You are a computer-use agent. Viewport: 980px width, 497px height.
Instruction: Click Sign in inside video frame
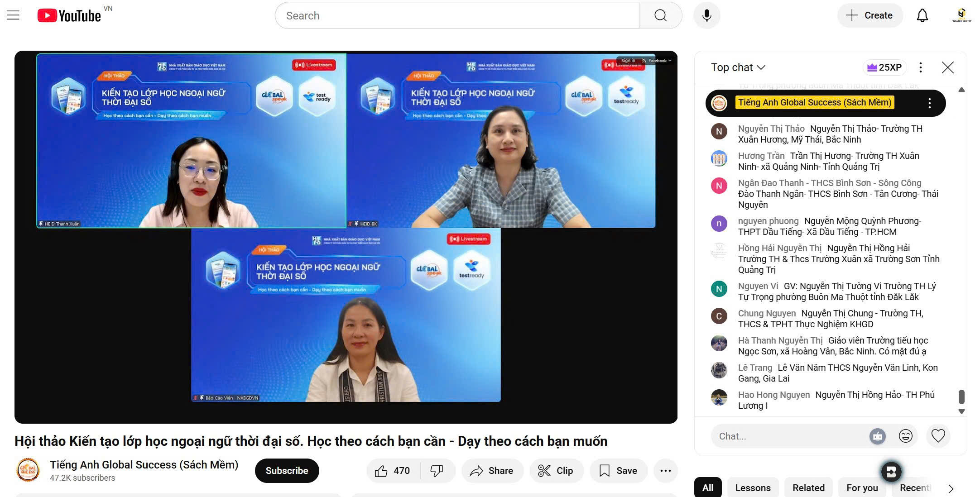click(628, 61)
